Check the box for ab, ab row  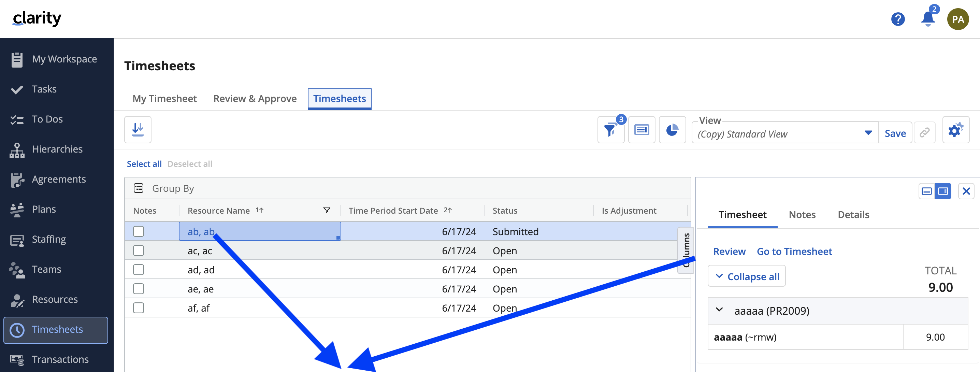tap(139, 231)
